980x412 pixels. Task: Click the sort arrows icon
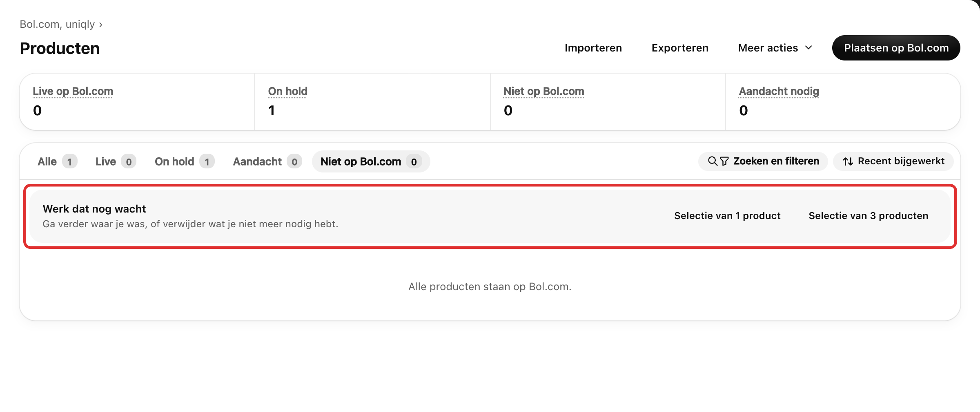tap(848, 161)
